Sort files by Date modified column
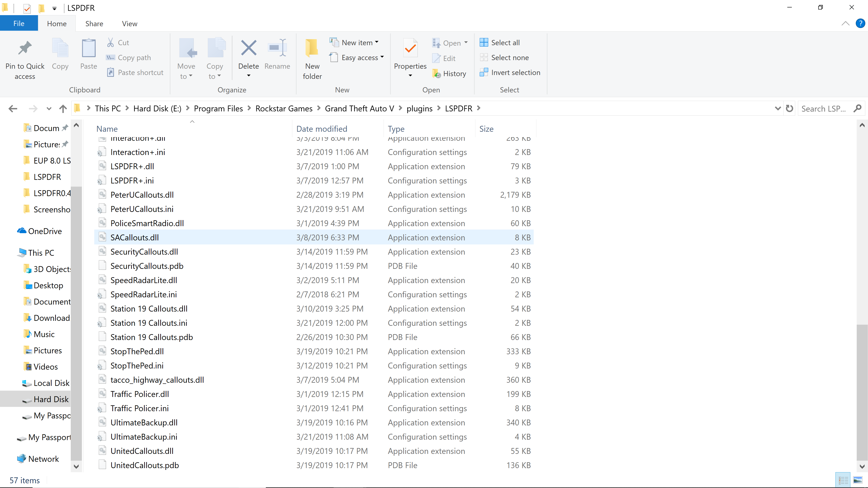 point(321,129)
